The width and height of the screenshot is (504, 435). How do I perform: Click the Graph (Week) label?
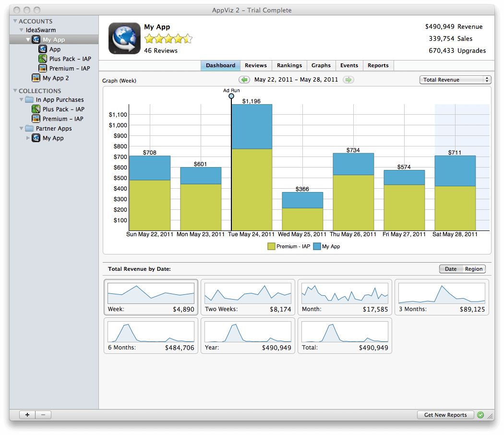[119, 81]
